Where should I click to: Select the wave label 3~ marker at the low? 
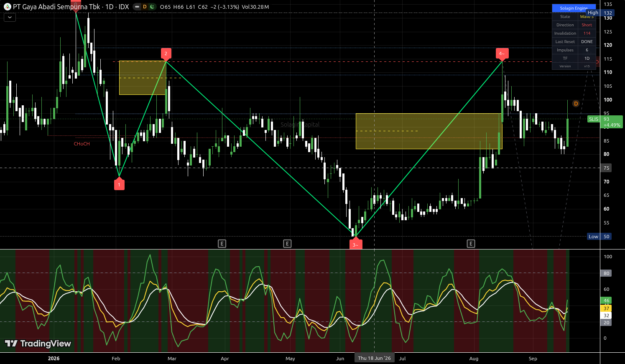[x=356, y=243]
